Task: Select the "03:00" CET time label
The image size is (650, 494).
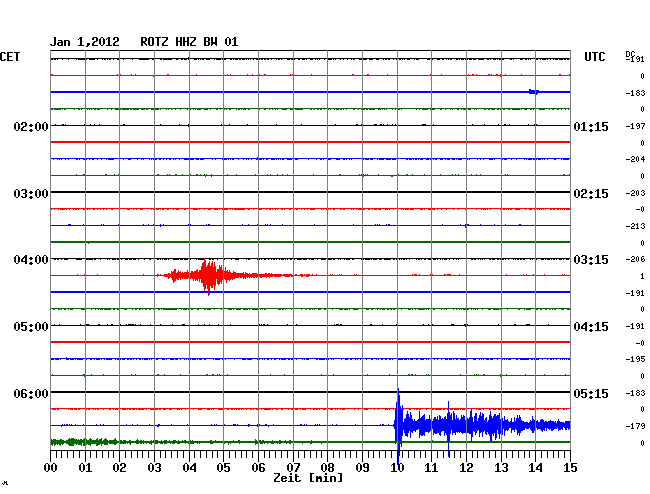Action: pyautogui.click(x=31, y=194)
